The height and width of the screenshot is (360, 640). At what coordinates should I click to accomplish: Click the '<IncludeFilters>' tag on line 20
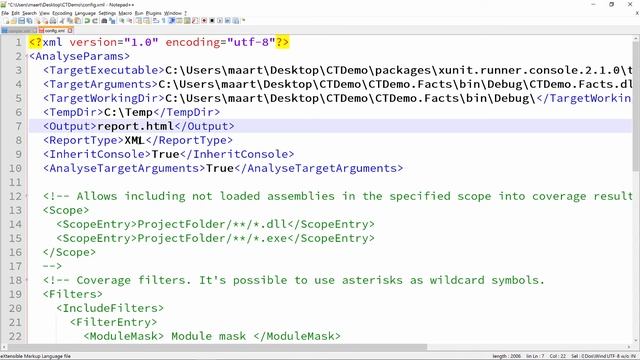110,308
